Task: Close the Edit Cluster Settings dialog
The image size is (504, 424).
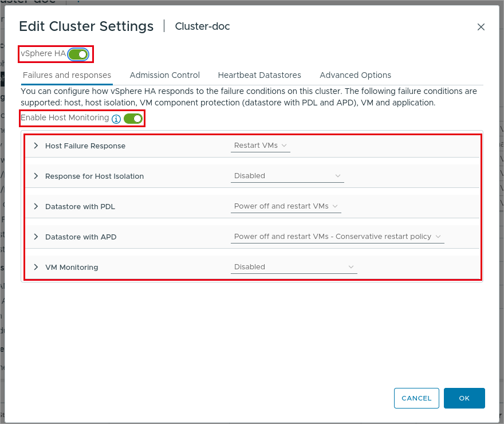Action: click(x=481, y=27)
